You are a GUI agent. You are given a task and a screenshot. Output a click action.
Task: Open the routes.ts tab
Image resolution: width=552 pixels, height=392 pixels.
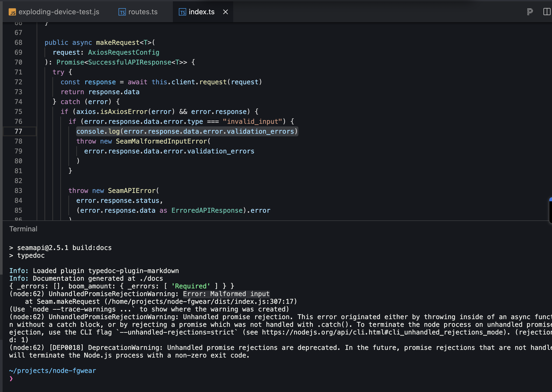click(143, 12)
